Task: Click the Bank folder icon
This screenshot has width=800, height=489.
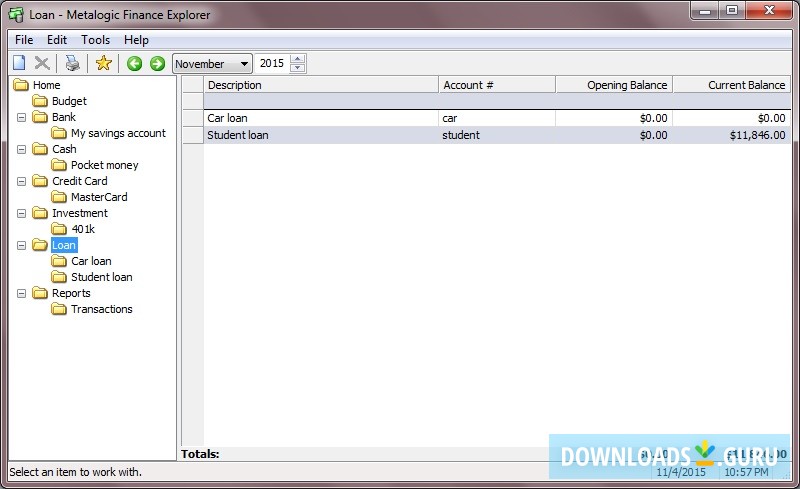Action: click(x=40, y=117)
